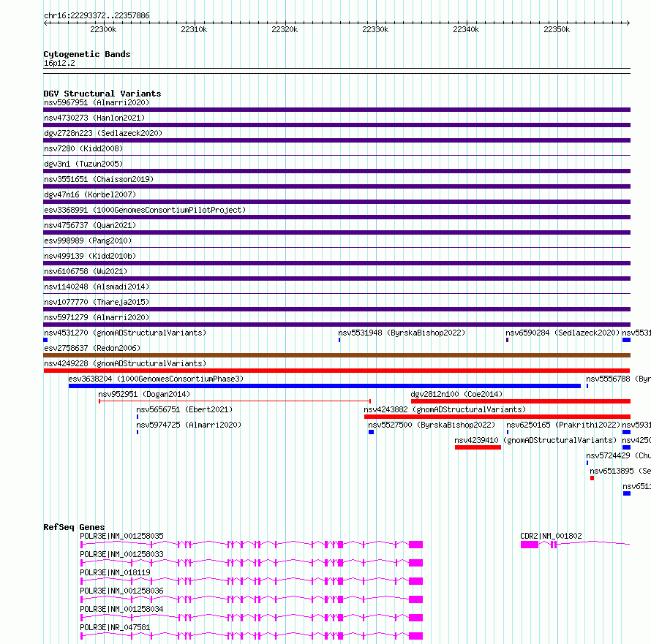This screenshot has height=644, width=651.
Task: Open nsv4249228 (gnomADStructuralVariants) label
Action: [125, 363]
